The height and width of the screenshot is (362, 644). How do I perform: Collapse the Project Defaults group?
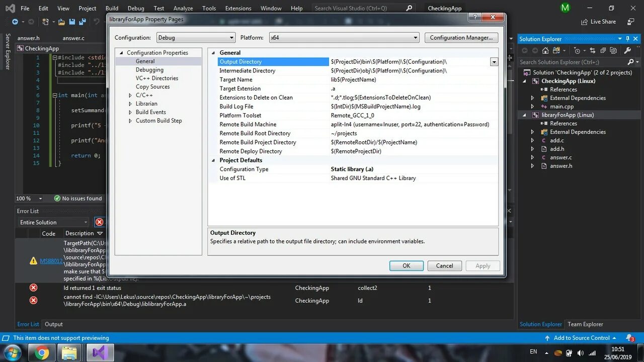tap(213, 160)
